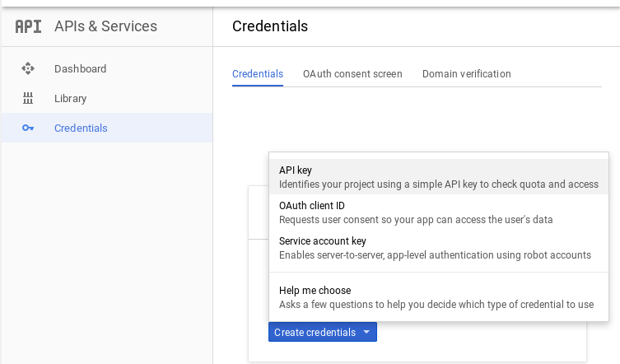Screen dimensions: 620x364
Task: Click the API logo icon
Action: click(29, 26)
